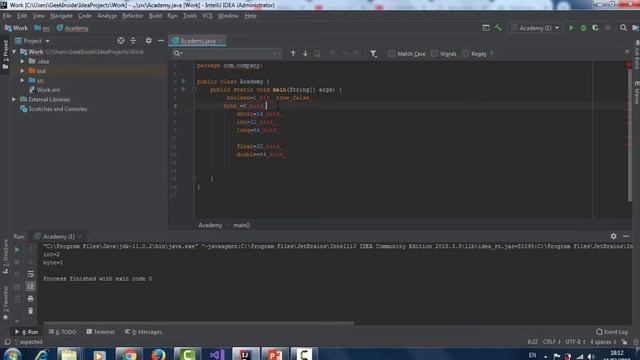The image size is (640, 360).
Task: Expand External Libraries node
Action: [14, 99]
